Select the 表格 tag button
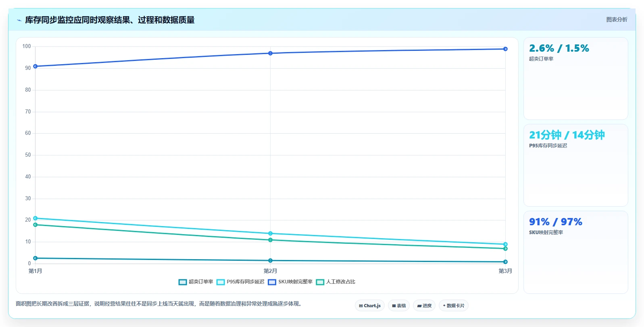The image size is (644, 327). click(399, 306)
